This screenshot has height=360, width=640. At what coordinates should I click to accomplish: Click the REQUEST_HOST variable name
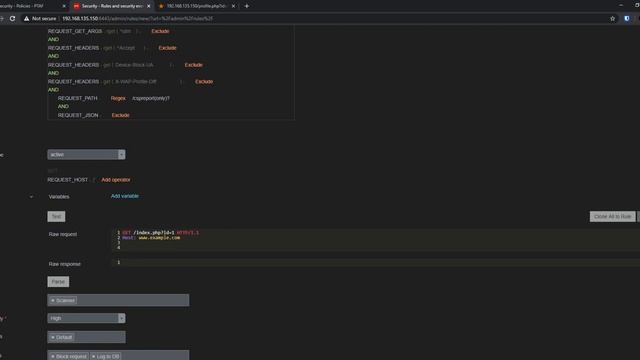tap(68, 180)
